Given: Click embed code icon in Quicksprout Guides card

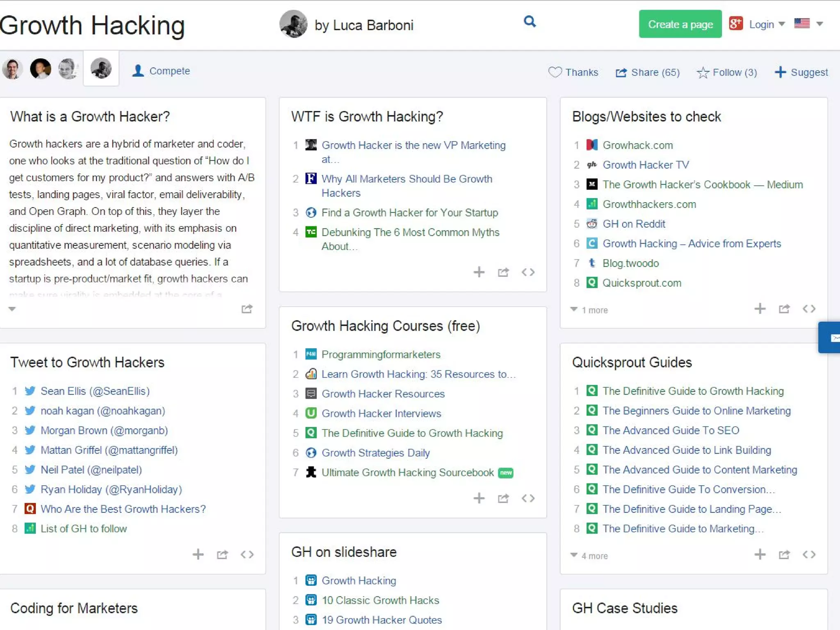Looking at the screenshot, I should (809, 555).
